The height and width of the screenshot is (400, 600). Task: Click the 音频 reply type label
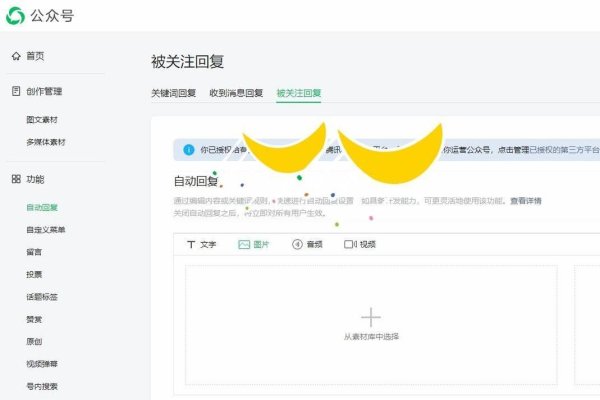coord(315,244)
